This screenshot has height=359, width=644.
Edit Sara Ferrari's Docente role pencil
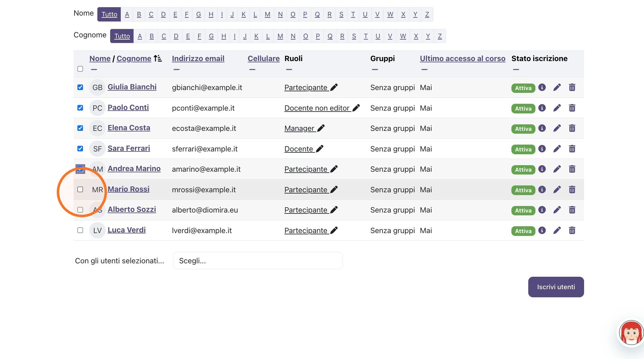(x=320, y=149)
